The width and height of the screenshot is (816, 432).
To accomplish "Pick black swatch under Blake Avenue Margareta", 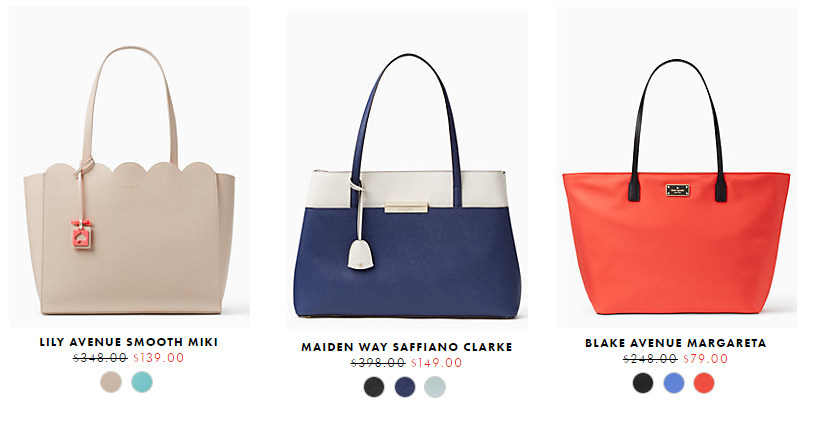I will point(643,383).
